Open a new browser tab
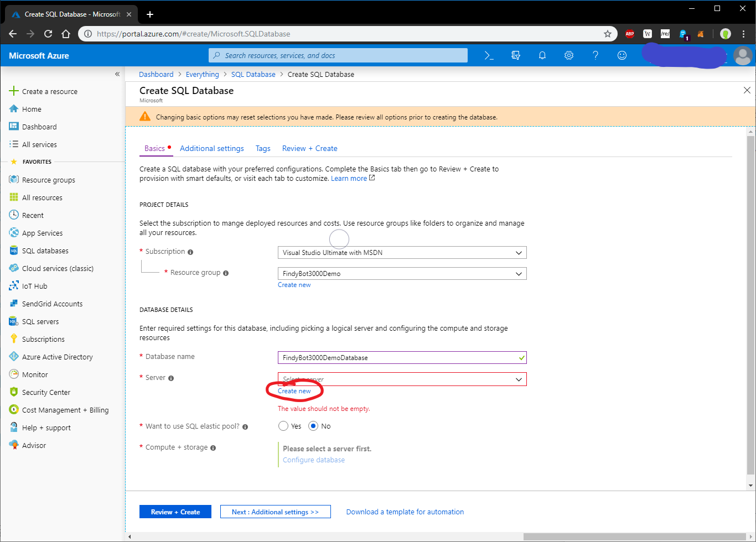The image size is (756, 542). tap(150, 14)
